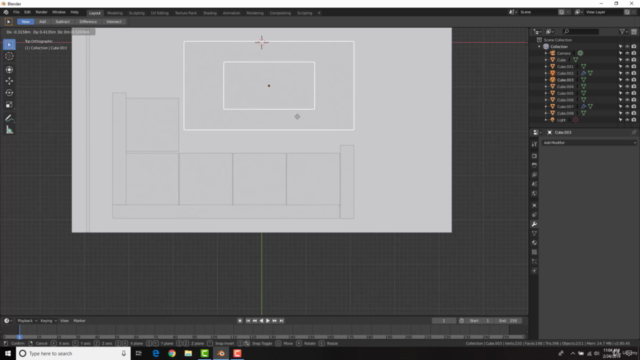Image resolution: width=640 pixels, height=360 pixels.
Task: Open the File menu
Action: point(16,13)
